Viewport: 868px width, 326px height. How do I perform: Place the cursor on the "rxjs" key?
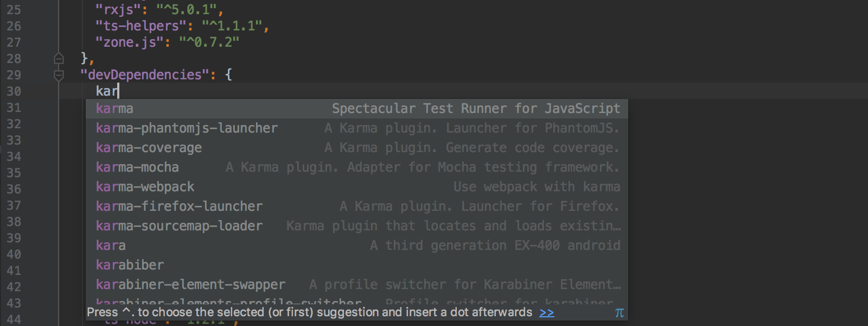118,10
